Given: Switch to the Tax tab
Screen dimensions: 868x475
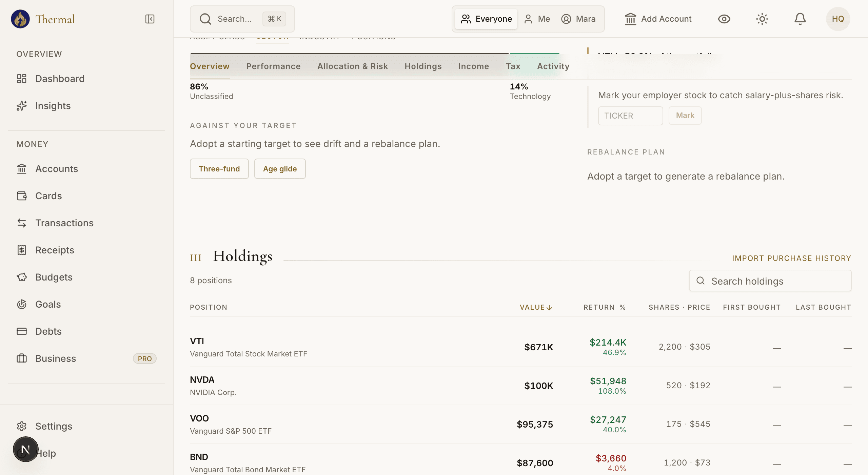Looking at the screenshot, I should 513,66.
